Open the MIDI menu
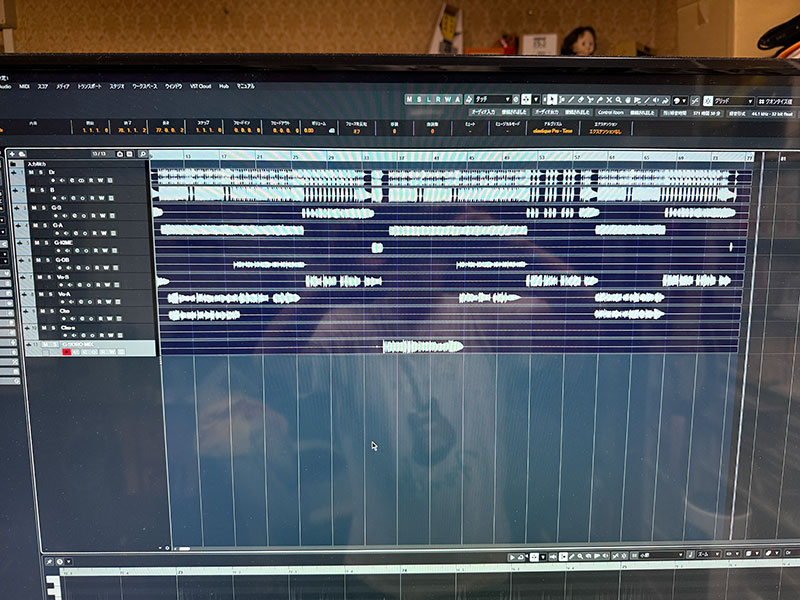Viewport: 800px width, 600px height. pos(24,86)
